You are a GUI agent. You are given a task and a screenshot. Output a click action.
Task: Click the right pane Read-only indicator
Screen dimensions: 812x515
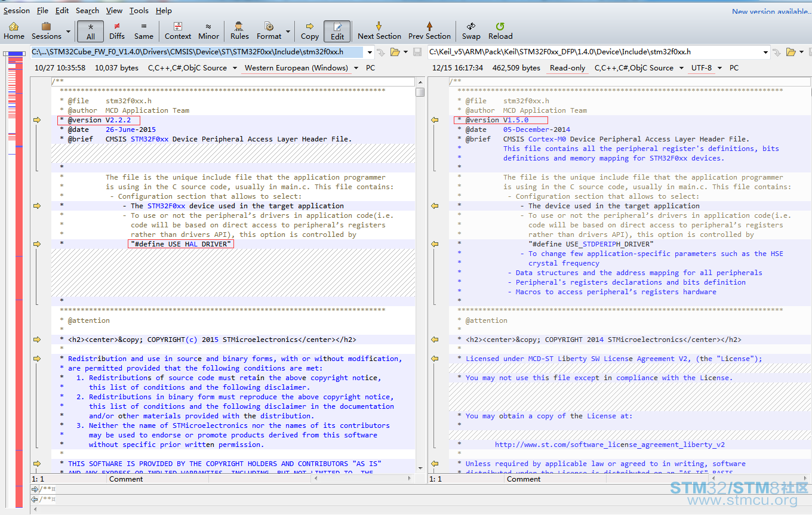tap(567, 68)
